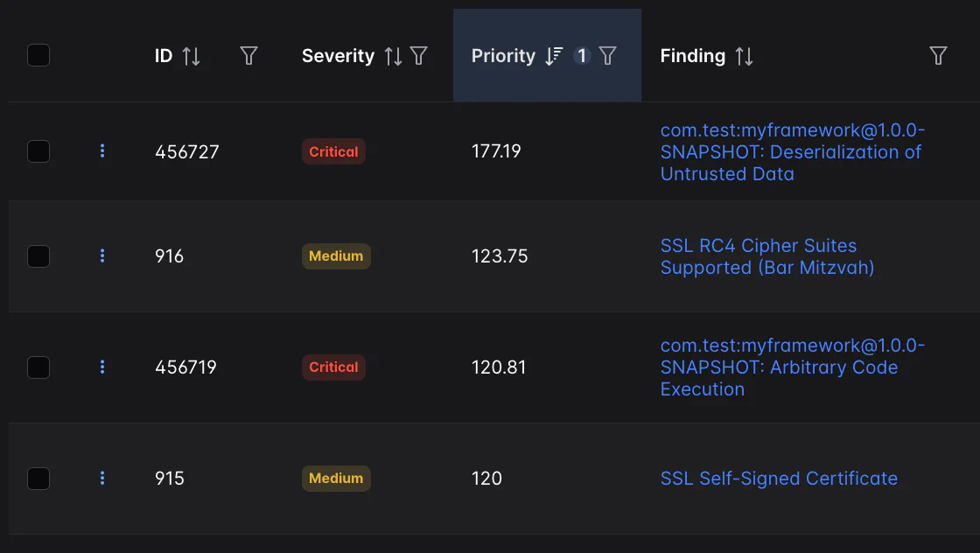Sort the table by ID column
Image resolution: width=980 pixels, height=553 pixels.
pyautogui.click(x=191, y=57)
